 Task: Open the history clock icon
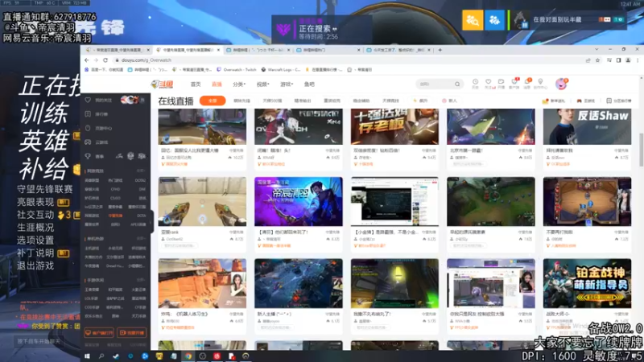[x=475, y=84]
